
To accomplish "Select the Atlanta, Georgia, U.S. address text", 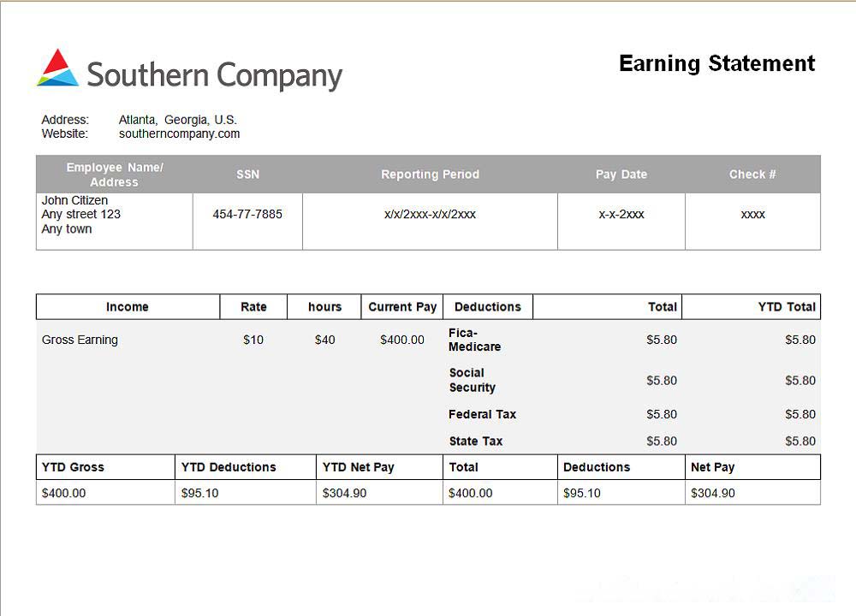I will click(x=177, y=120).
